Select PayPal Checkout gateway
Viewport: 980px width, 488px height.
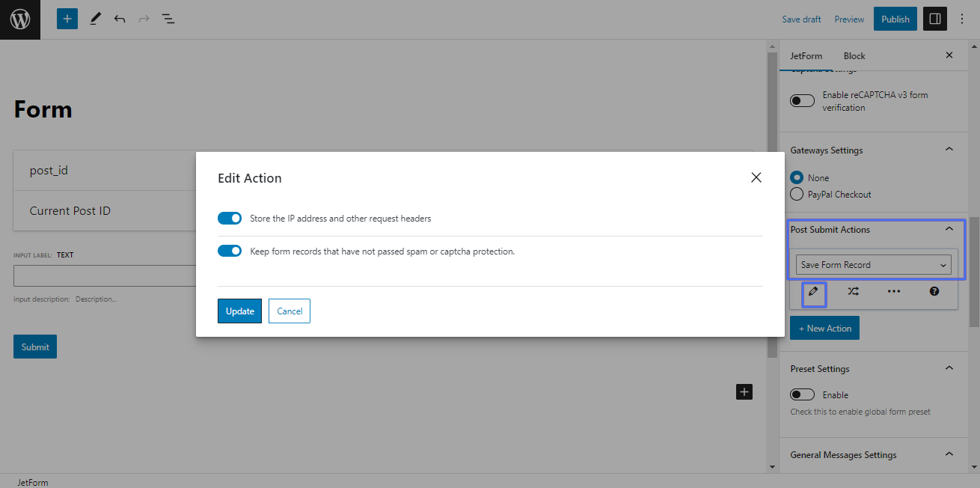pyautogui.click(x=796, y=194)
